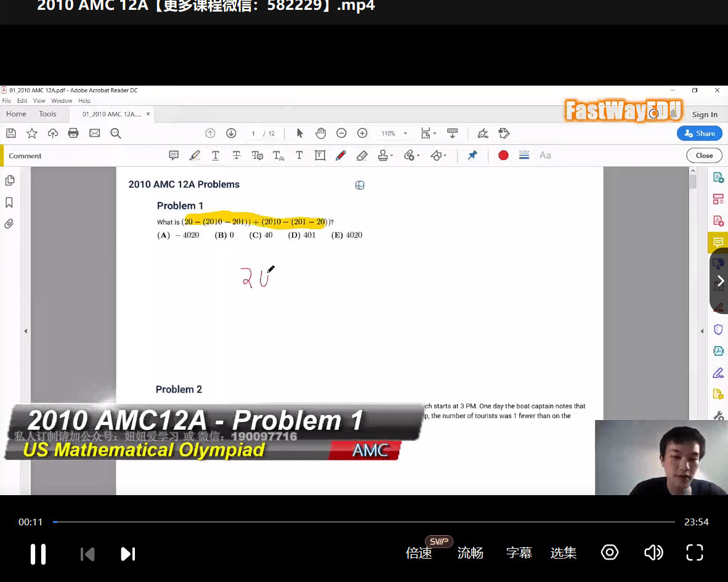
Task: Expand the right-side chevron panel
Action: [720, 281]
